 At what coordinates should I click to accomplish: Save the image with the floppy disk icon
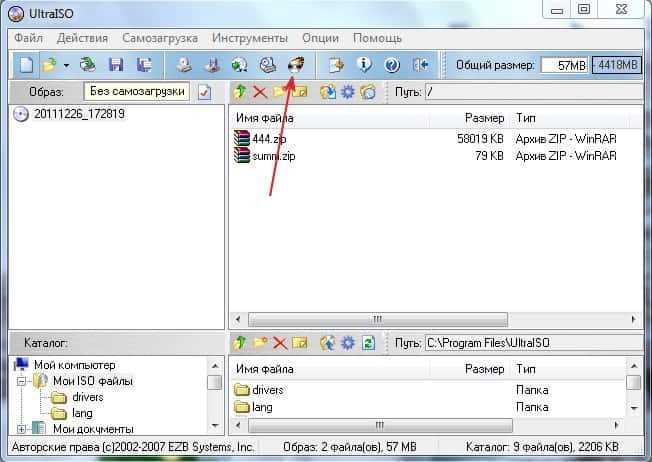point(116,65)
